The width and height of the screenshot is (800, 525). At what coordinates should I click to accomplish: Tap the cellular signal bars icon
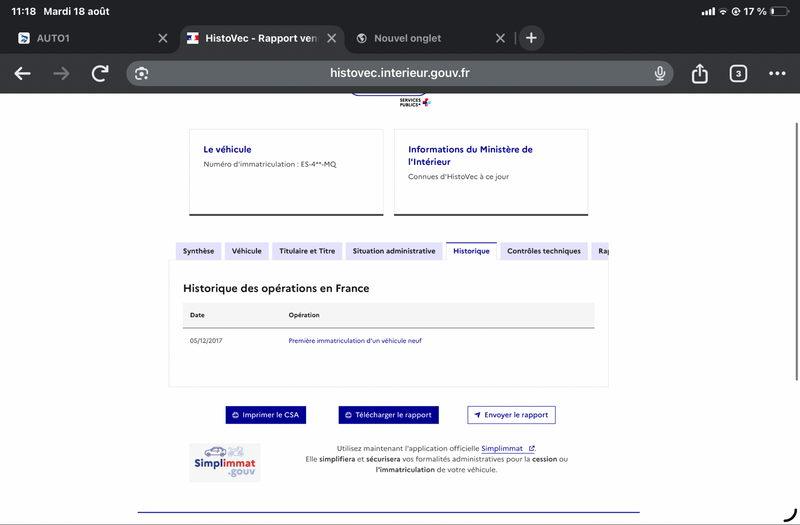point(708,12)
